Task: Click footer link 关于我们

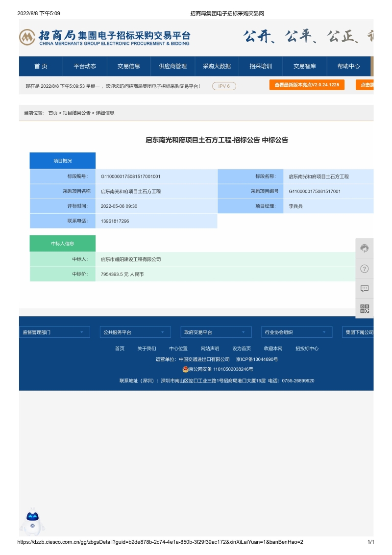Action: coord(147,349)
